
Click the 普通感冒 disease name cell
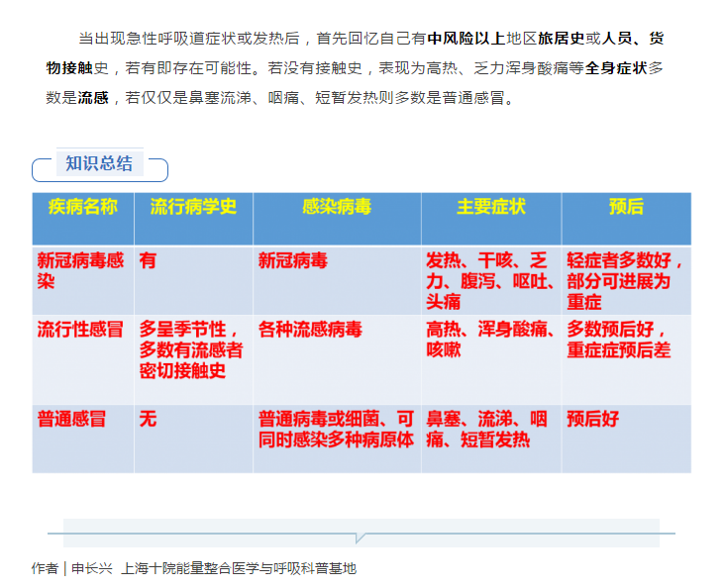coord(83,439)
